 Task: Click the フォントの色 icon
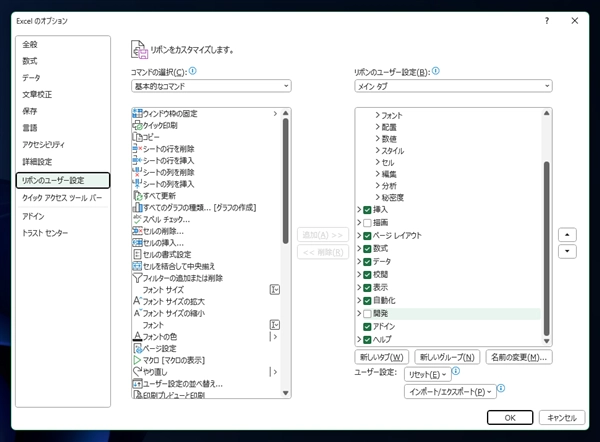point(137,336)
